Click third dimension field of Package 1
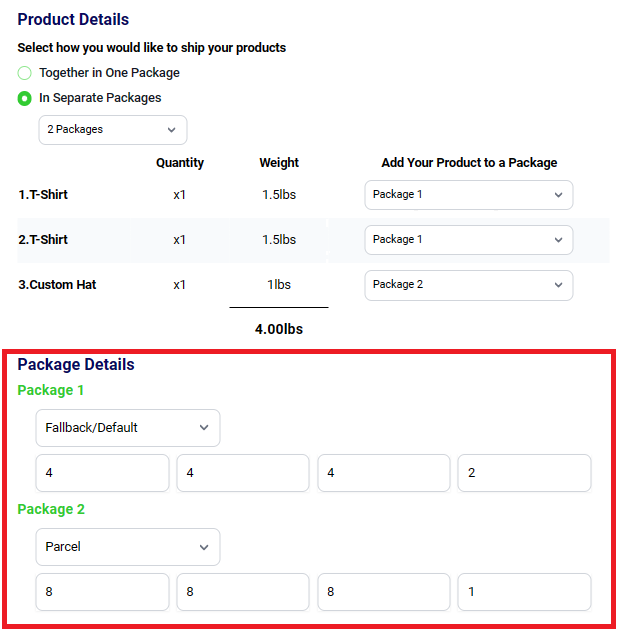Screen dimensions: 624x638 [x=384, y=473]
